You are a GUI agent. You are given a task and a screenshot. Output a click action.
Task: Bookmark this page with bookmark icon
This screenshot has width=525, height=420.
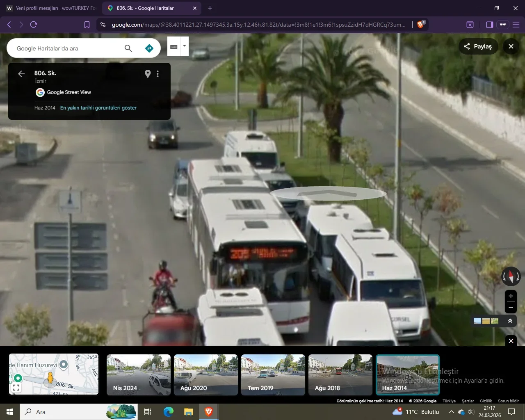(x=87, y=25)
